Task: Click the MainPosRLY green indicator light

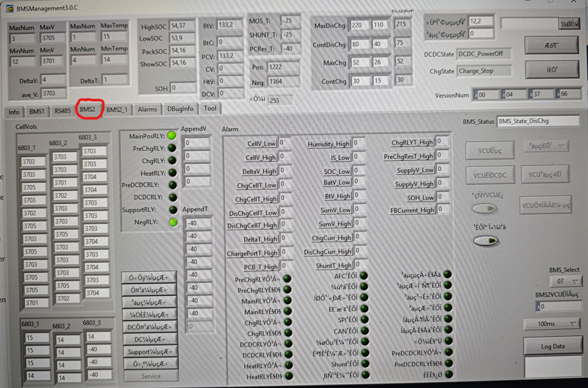Action: click(172, 135)
